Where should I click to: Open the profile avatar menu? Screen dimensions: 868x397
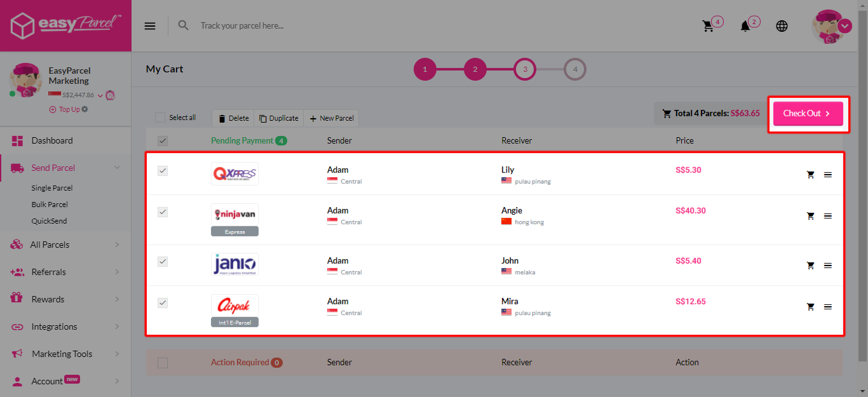coord(831,26)
